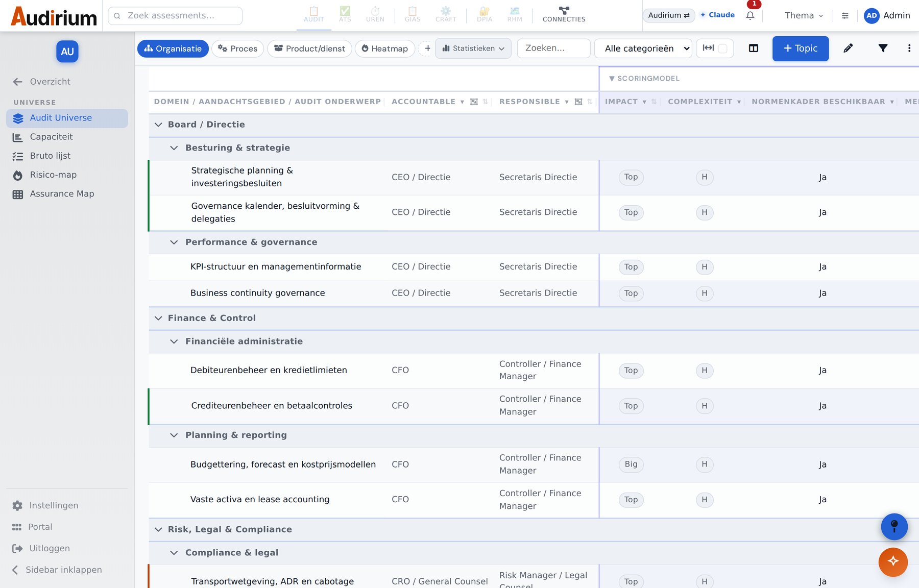Switch the Audirium organisation toggle
Screen dimensions: 919x588
click(x=668, y=15)
